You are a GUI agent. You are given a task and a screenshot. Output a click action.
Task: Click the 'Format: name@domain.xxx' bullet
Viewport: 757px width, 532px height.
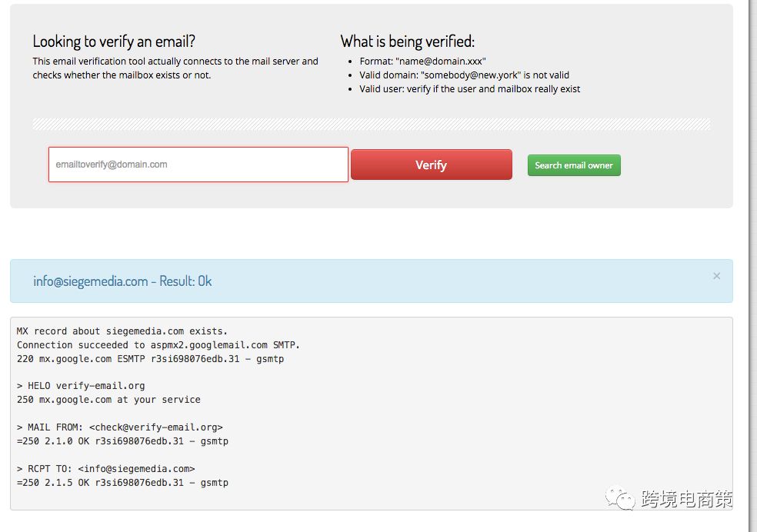click(422, 62)
